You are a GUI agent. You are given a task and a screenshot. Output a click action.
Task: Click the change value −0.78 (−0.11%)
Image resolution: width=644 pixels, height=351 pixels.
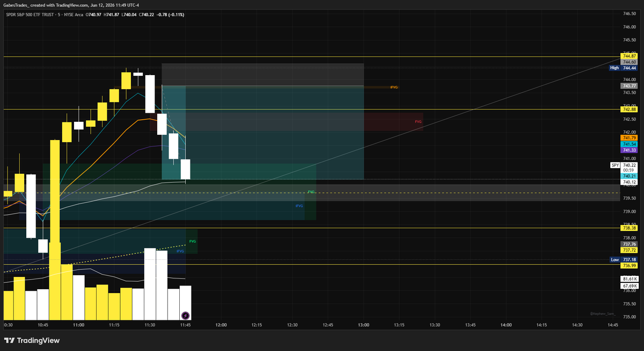(171, 14)
